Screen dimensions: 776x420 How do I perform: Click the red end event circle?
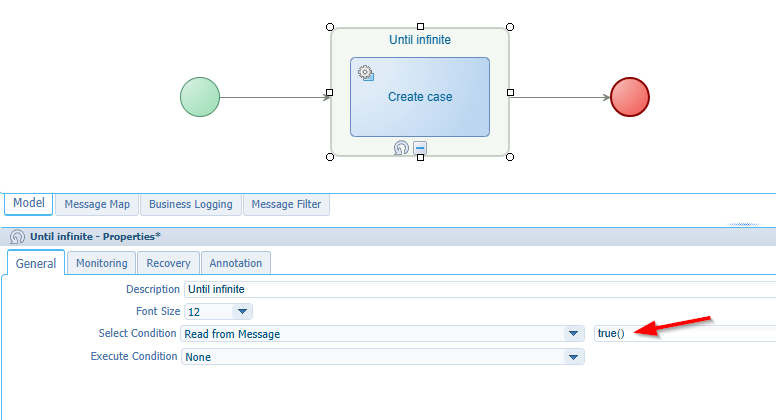coord(630,97)
